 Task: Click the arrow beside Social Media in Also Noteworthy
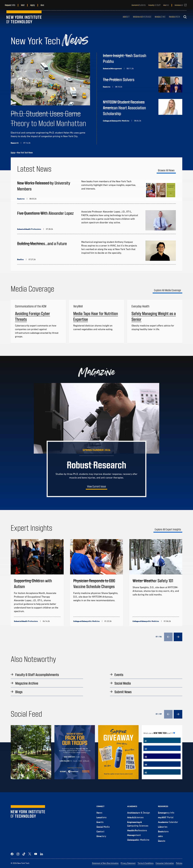[111, 683]
